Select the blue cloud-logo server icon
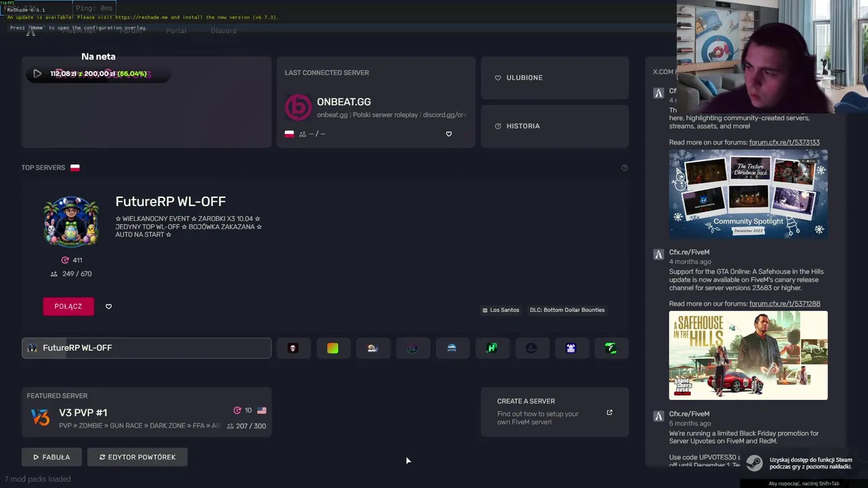Screen dimensions: 868x488 point(452,348)
